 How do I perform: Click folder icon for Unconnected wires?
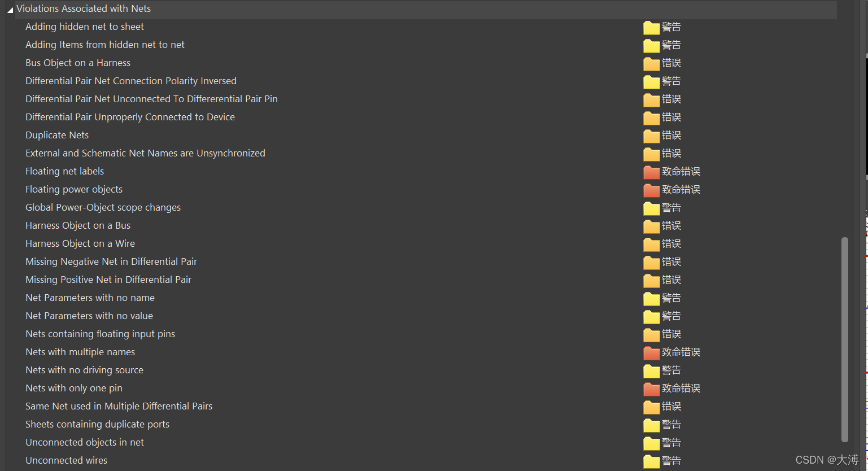pyautogui.click(x=651, y=461)
